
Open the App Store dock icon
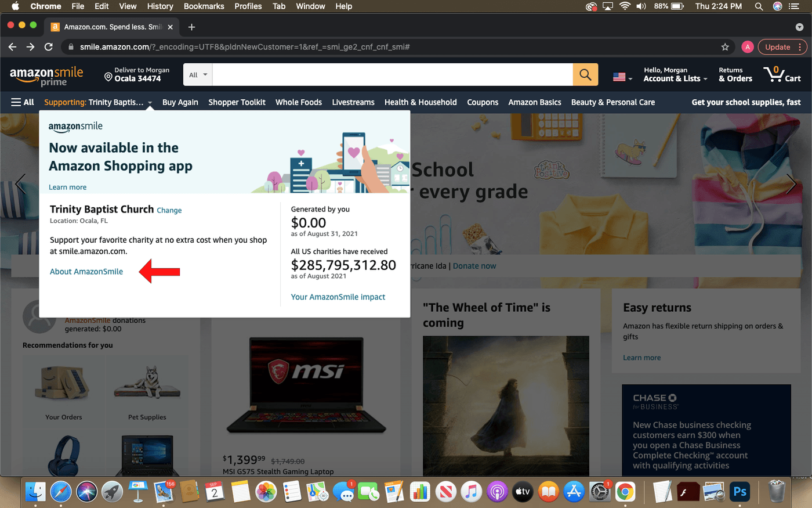574,492
